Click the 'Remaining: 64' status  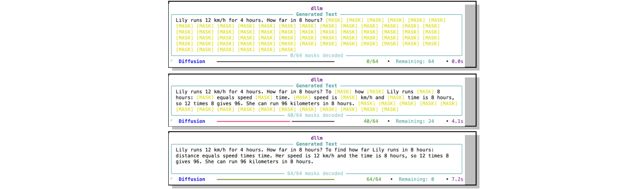415,62
